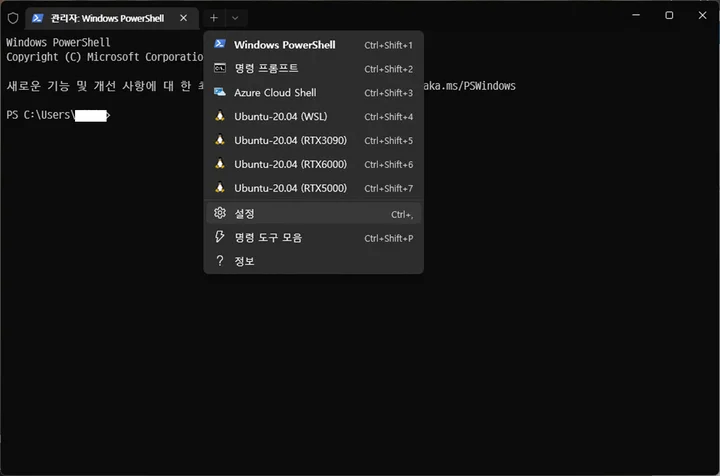The width and height of the screenshot is (720, 476).
Task: Collapse the new tab profile dropdown arrow
Action: tap(235, 17)
